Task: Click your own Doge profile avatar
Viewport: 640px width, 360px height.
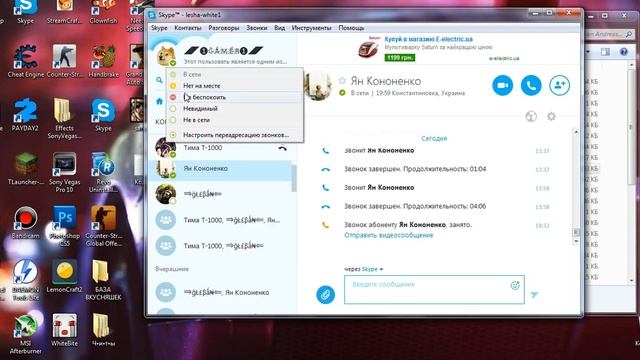Action: [166, 55]
